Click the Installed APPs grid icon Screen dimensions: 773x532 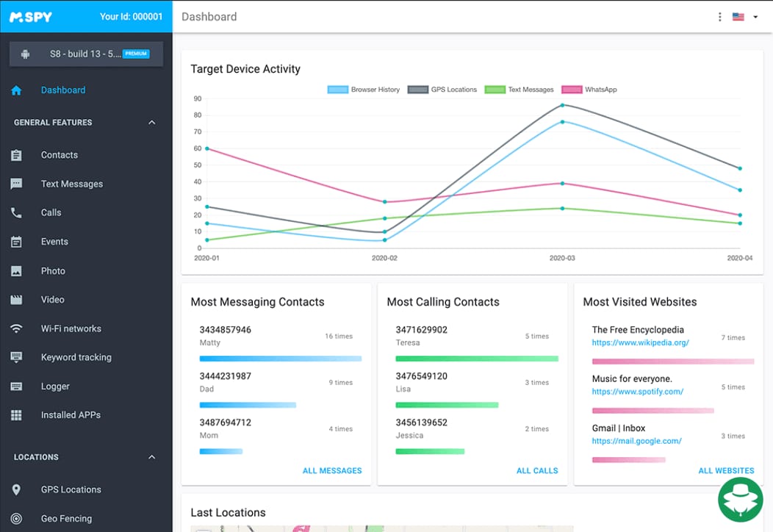point(16,415)
